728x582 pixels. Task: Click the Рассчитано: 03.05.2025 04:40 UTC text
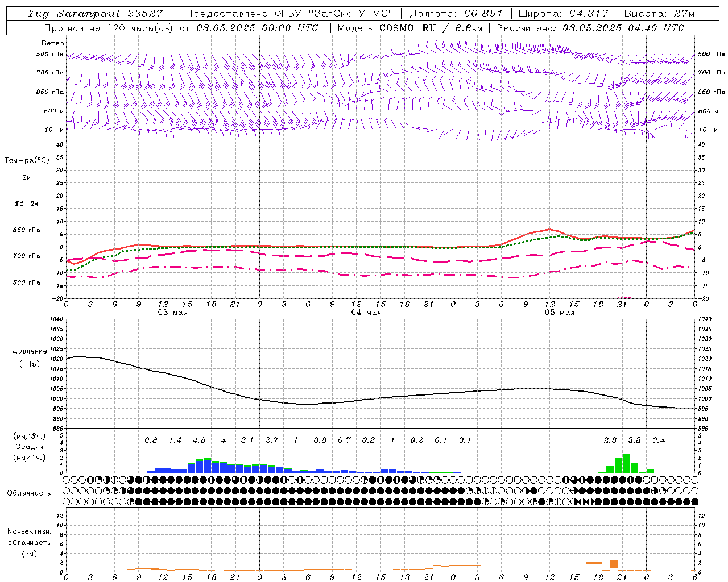590,28
